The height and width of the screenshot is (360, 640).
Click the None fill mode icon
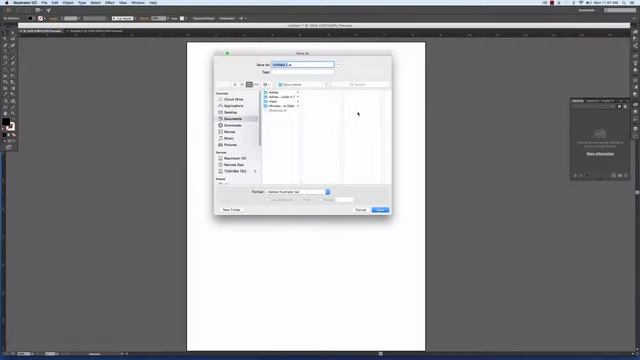coord(13,135)
